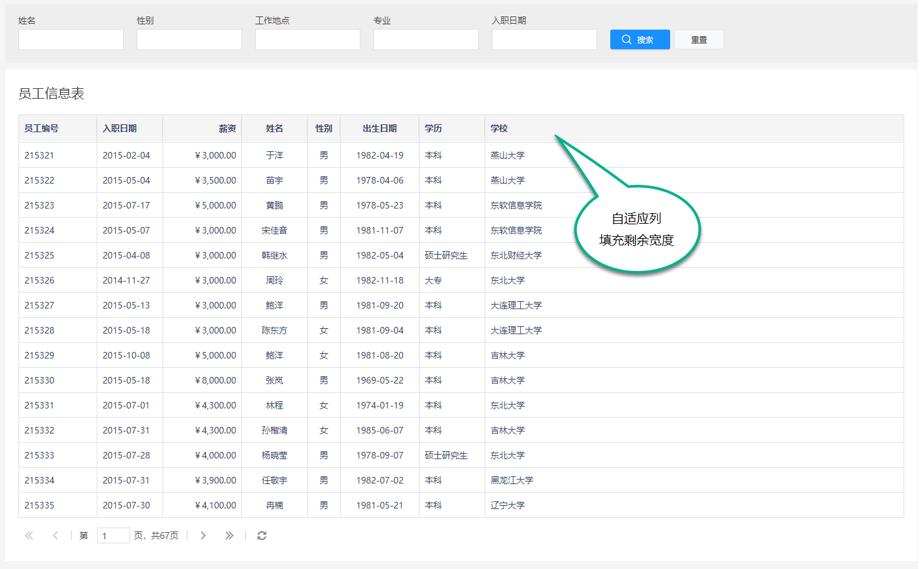Select name 杨晓莹
The image size is (924, 569).
(274, 455)
